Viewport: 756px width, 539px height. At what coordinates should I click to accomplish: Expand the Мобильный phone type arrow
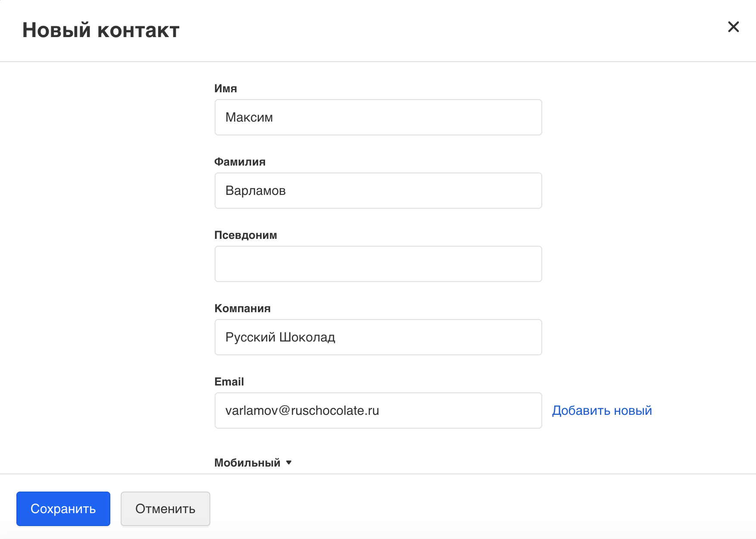pyautogui.click(x=289, y=463)
